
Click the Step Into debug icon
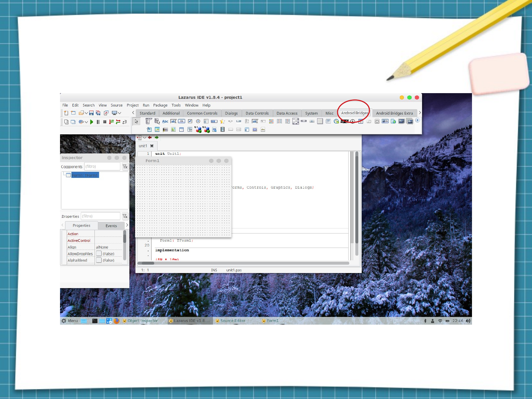111,122
